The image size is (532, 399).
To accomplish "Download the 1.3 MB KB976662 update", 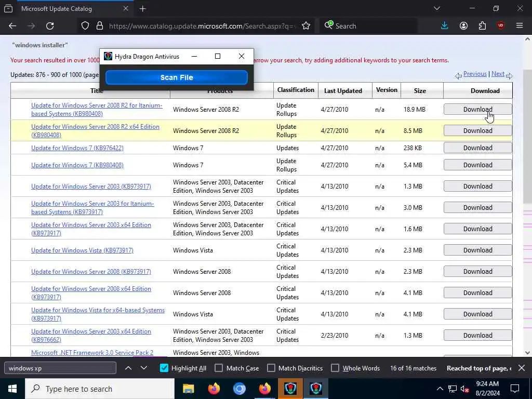I will (478, 335).
